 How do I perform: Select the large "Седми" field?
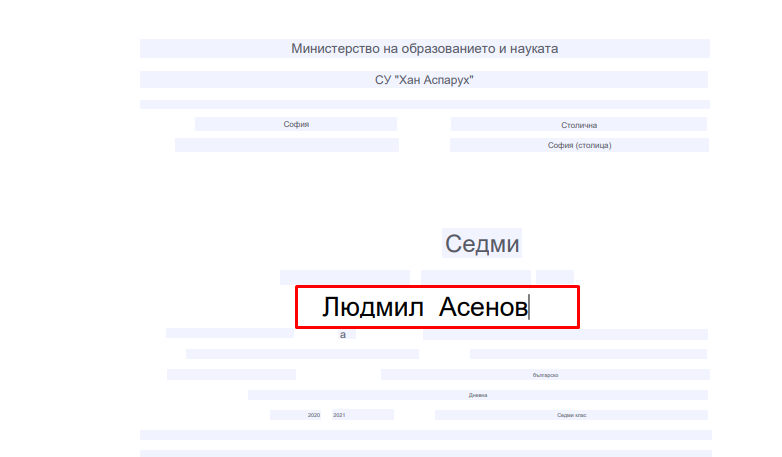[x=482, y=243]
